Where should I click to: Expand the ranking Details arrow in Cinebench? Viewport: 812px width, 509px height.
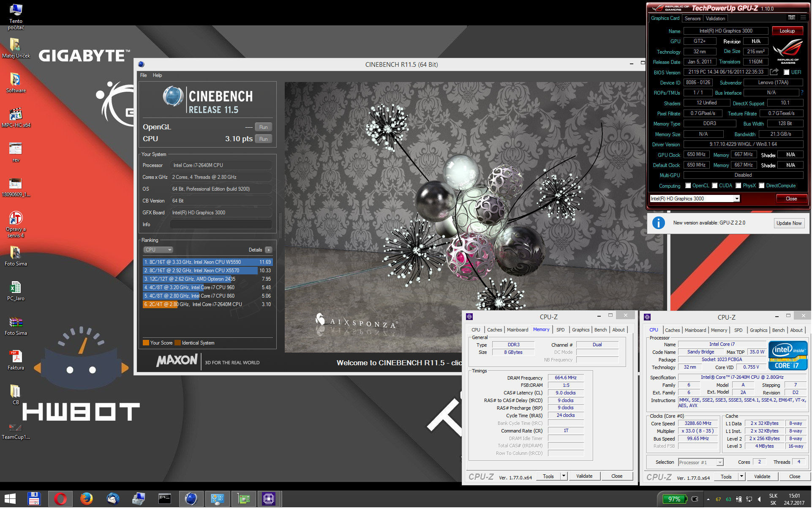[x=269, y=250]
